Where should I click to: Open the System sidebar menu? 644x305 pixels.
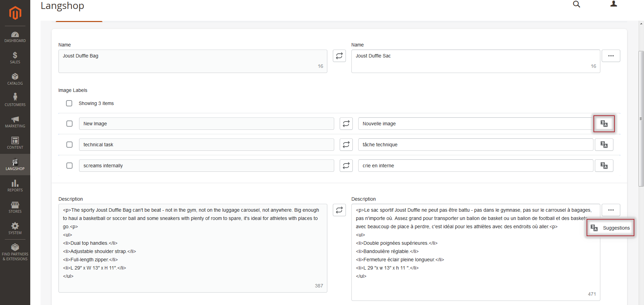tap(15, 229)
